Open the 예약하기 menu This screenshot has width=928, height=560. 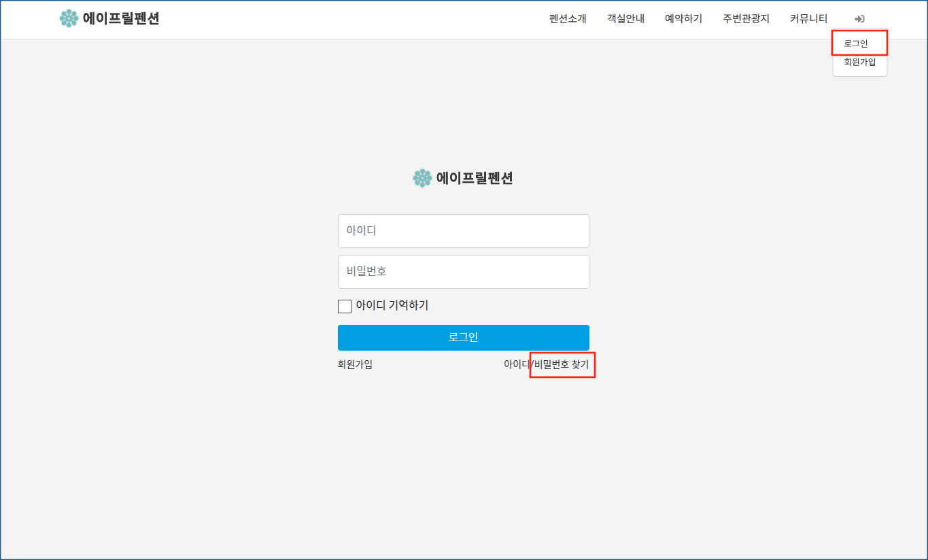(x=683, y=19)
